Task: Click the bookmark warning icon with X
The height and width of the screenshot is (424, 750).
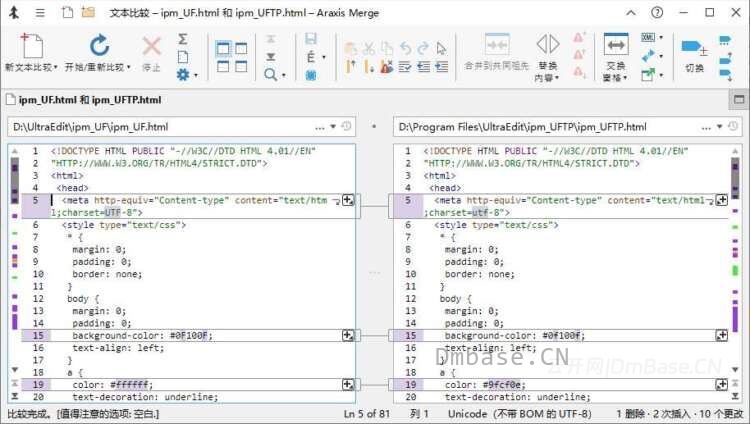Action: pos(386,67)
